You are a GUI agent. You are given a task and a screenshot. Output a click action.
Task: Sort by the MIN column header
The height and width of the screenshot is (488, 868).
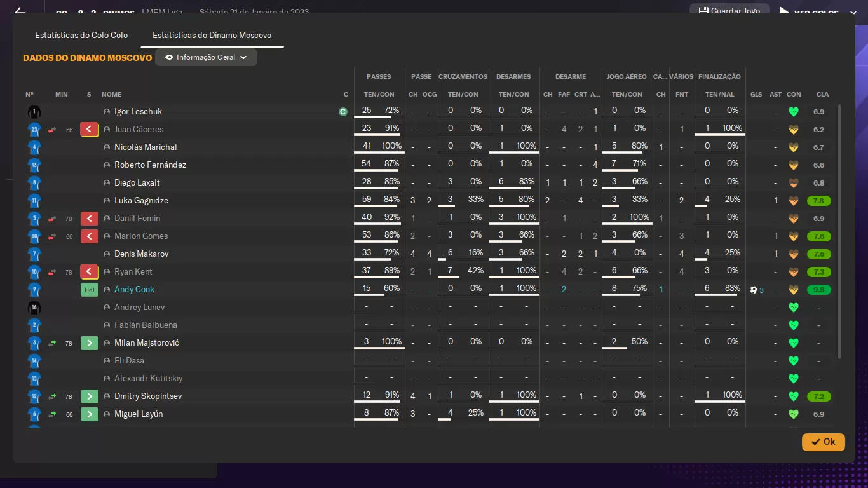tap(61, 95)
